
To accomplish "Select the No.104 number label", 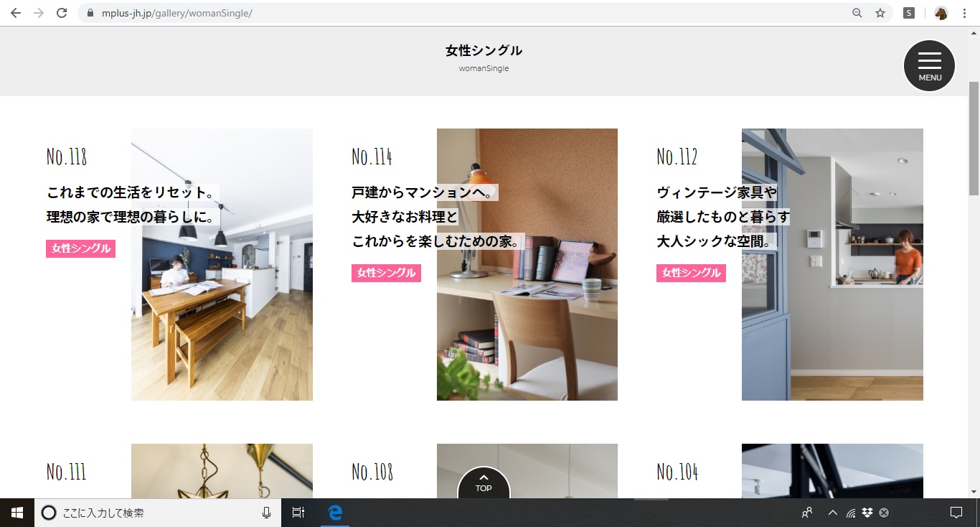I will pyautogui.click(x=677, y=472).
